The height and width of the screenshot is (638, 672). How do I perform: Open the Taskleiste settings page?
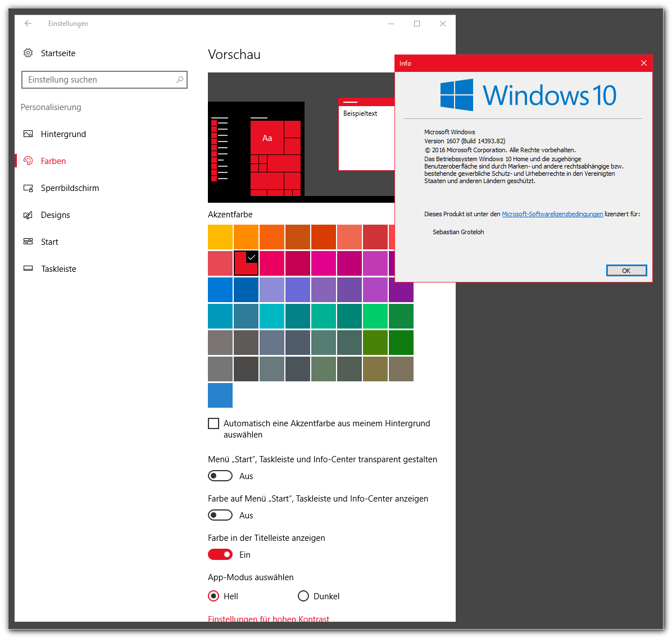pyautogui.click(x=58, y=269)
